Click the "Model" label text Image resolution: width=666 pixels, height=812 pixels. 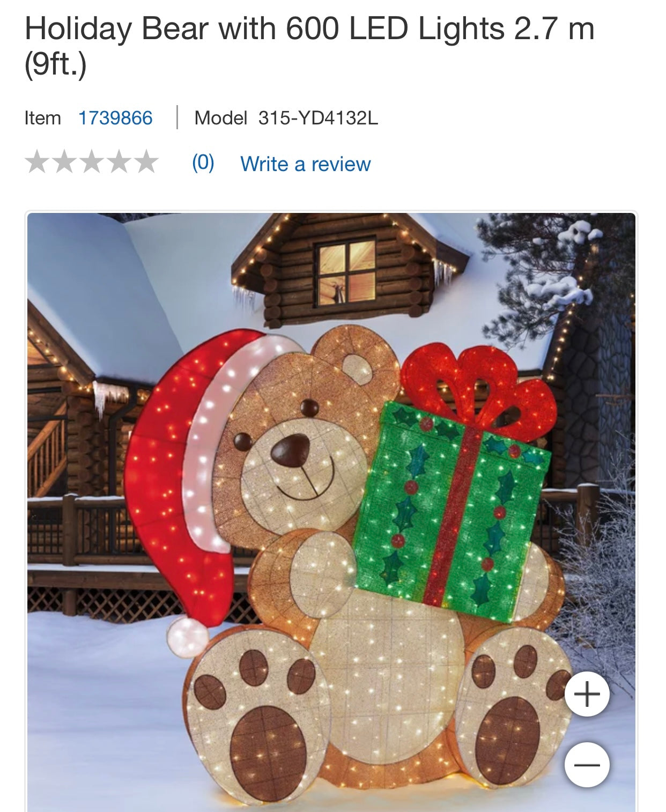[221, 117]
